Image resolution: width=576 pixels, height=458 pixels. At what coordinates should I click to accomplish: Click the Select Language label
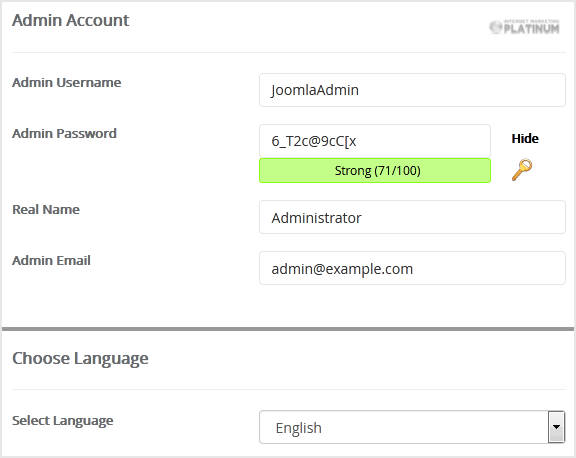click(62, 421)
